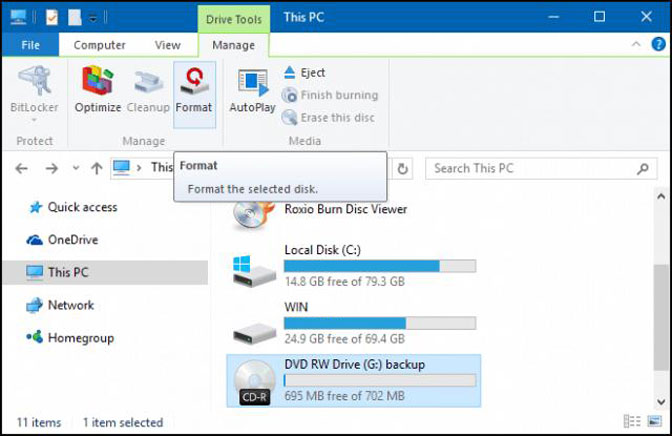
Task: Open the BitLocker drive encryption tool
Action: 34,93
